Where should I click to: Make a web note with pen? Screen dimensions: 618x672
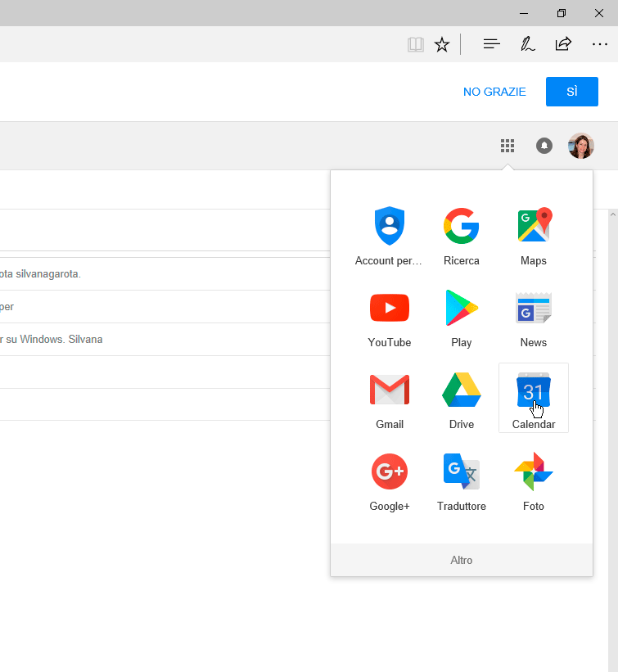[x=528, y=43]
